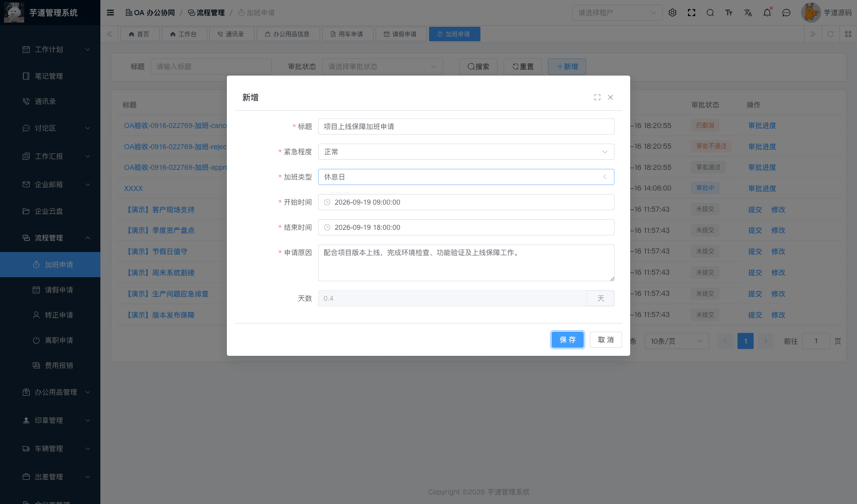
Task: Expand the 办公用品管理 sidebar menu
Action: pyautogui.click(x=50, y=392)
